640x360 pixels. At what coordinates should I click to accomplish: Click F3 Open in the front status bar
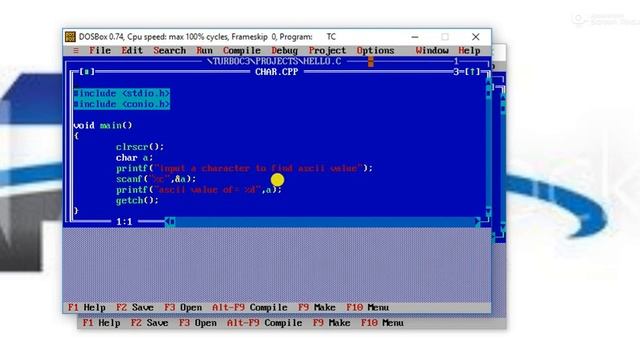tap(183, 307)
